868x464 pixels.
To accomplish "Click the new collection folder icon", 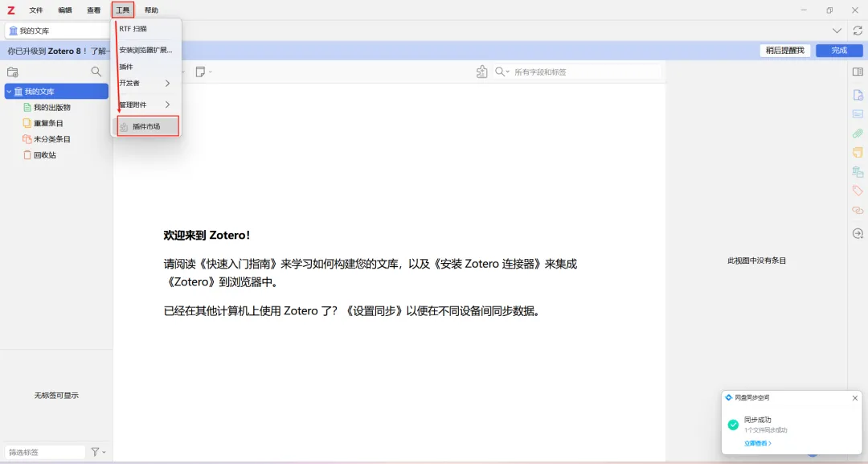I will (x=13, y=72).
